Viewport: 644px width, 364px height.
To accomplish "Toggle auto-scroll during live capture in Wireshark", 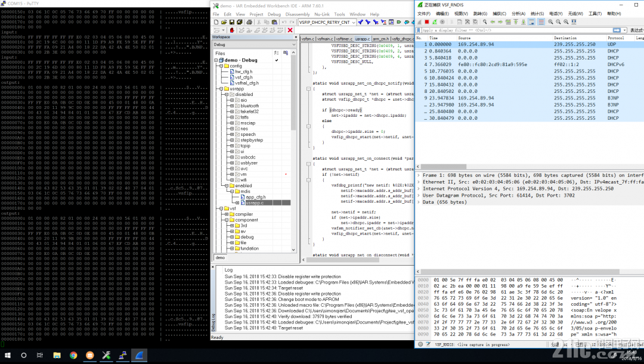I will [x=531, y=22].
